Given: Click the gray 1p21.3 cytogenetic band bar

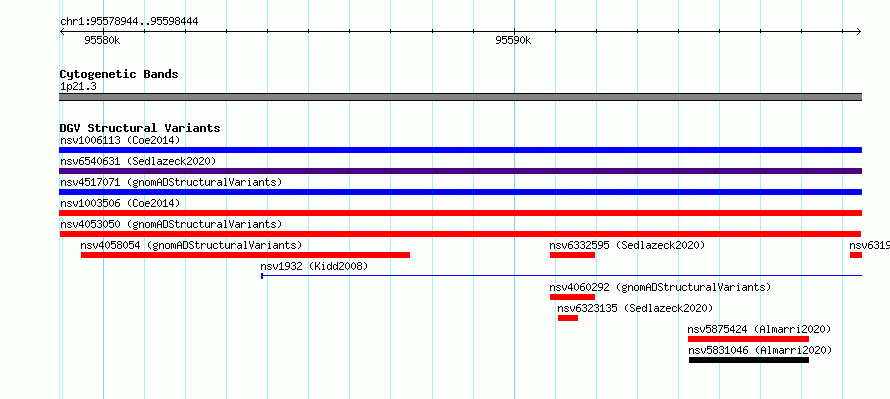Looking at the screenshot, I should 460,97.
